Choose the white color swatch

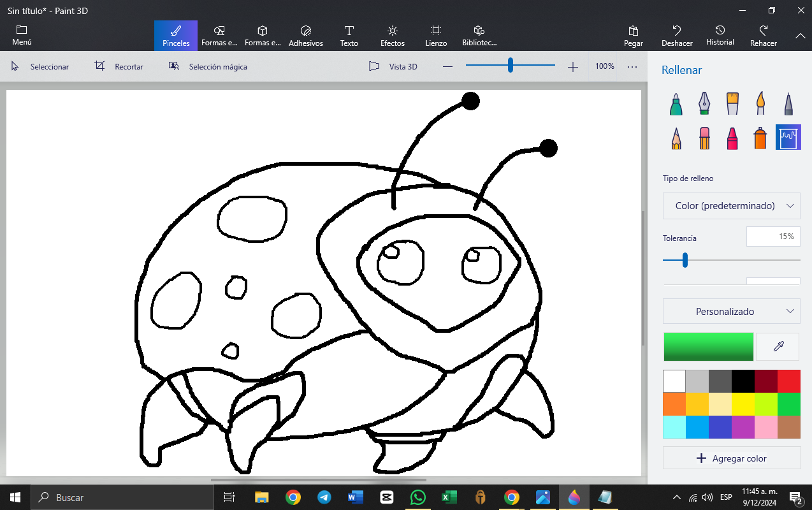click(x=674, y=381)
